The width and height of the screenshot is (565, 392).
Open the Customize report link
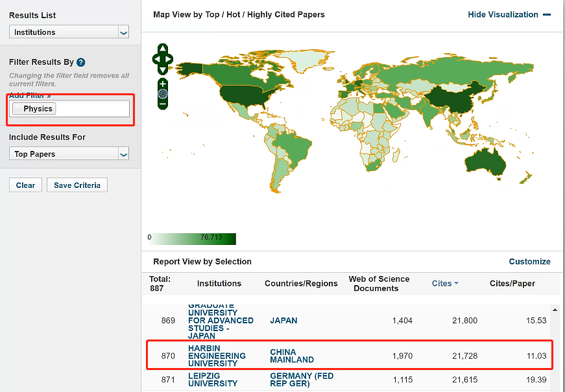point(529,262)
